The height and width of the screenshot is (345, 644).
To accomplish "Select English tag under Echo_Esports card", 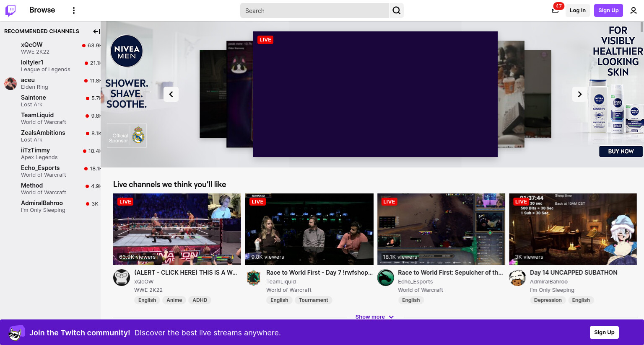I will click(411, 300).
